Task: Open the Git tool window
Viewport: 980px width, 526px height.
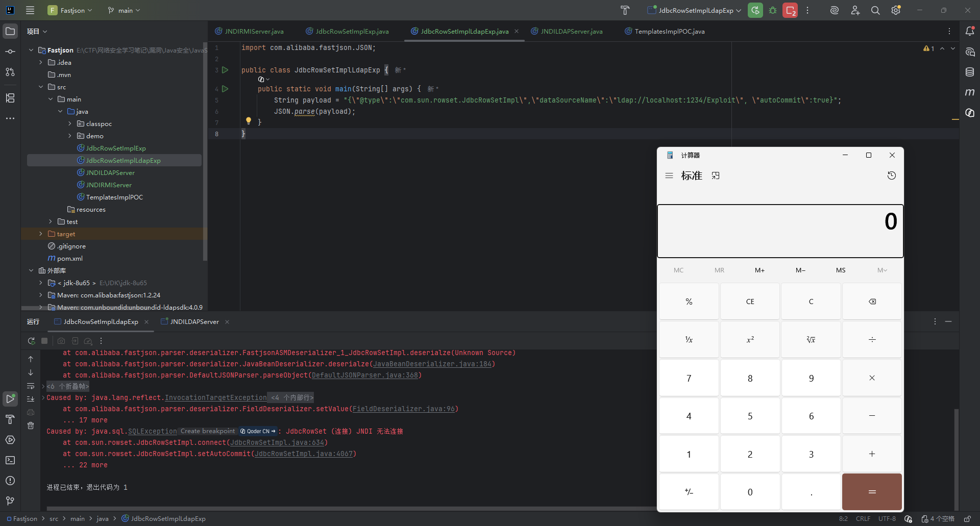Action: [10, 501]
